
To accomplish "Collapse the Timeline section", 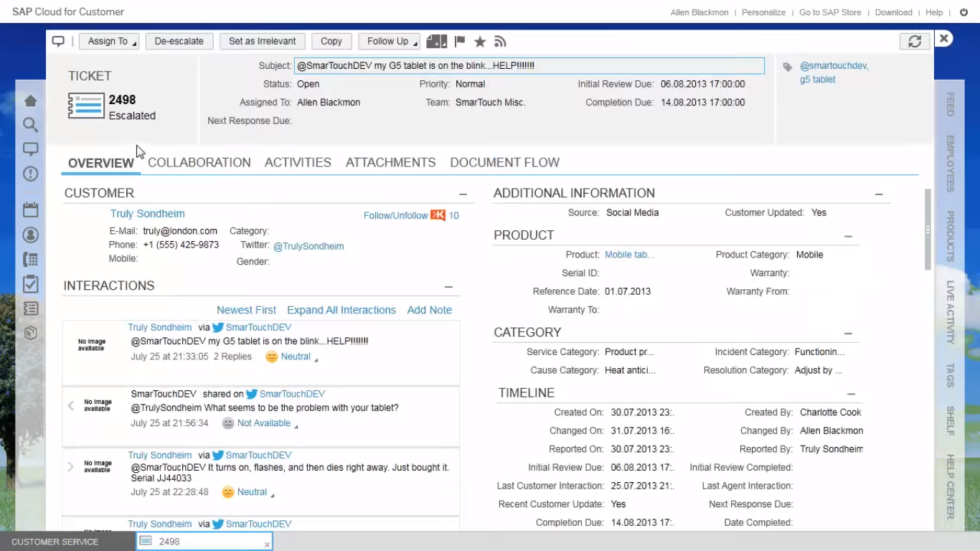I will pyautogui.click(x=851, y=394).
